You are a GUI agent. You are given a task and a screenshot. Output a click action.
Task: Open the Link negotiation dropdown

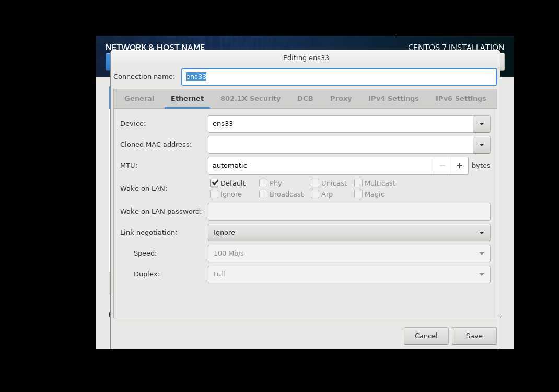(x=349, y=233)
